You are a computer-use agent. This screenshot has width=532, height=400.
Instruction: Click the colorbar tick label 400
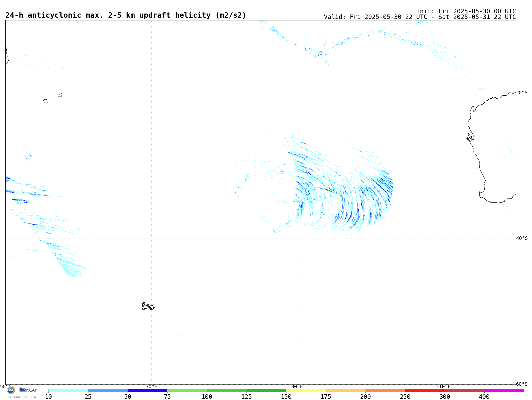coord(484,397)
